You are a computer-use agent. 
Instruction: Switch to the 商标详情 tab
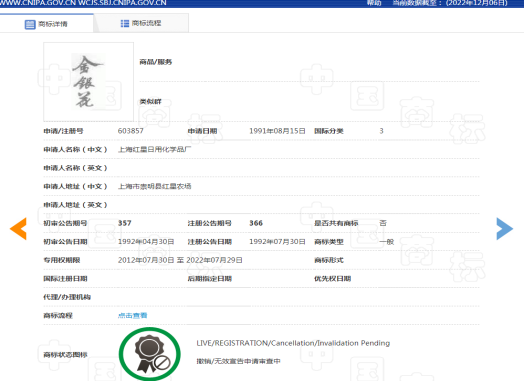tap(47, 24)
